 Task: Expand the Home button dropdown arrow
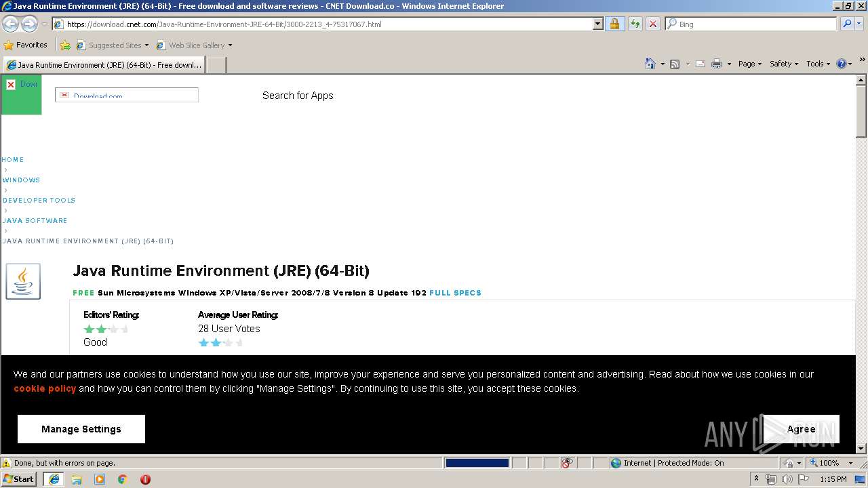point(663,64)
